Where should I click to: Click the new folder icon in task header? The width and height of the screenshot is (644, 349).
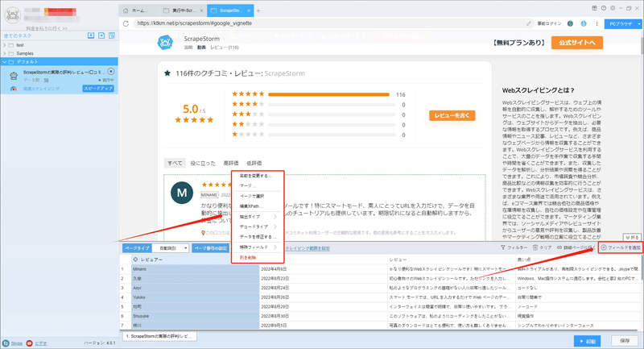101,35
